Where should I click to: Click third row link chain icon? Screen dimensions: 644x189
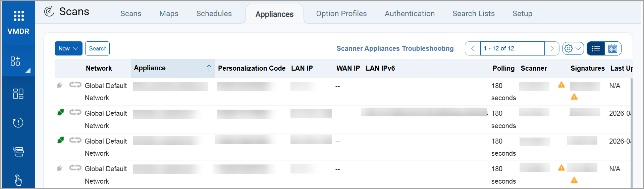[x=75, y=140]
